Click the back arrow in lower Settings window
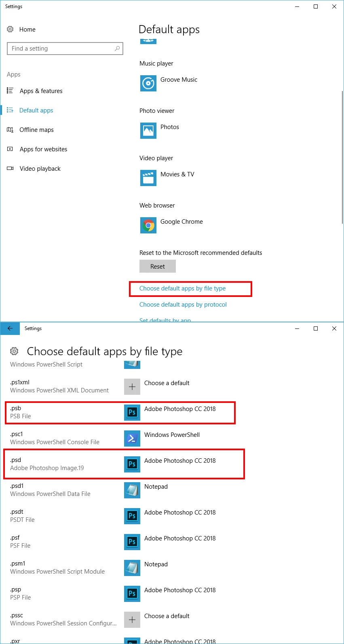 coord(10,328)
